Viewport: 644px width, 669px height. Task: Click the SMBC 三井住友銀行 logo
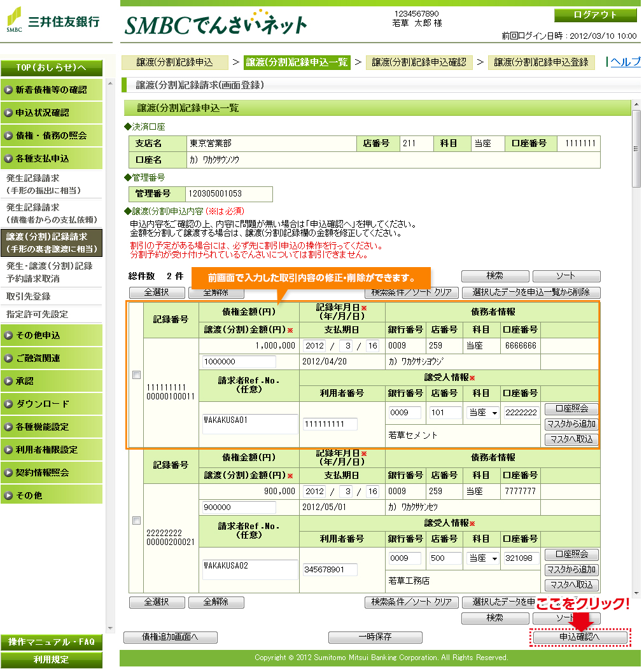(53, 20)
